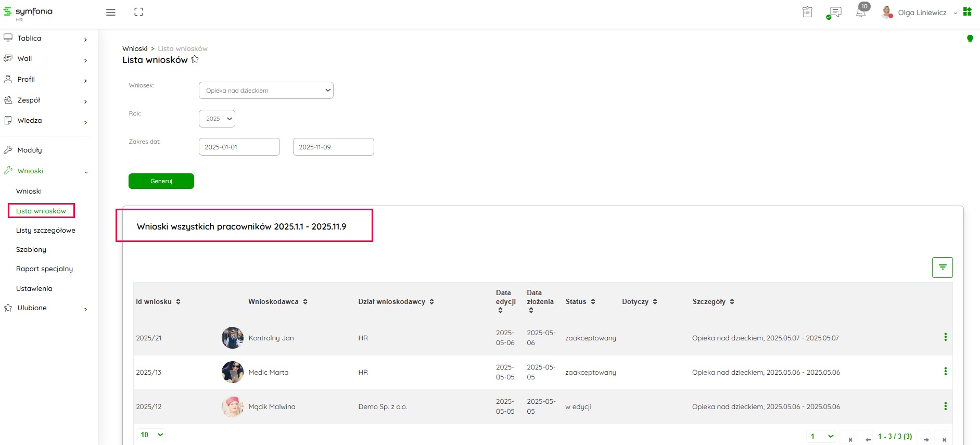This screenshot has height=445, width=980.
Task: Click the start date field 2025-01-01
Action: click(x=239, y=147)
